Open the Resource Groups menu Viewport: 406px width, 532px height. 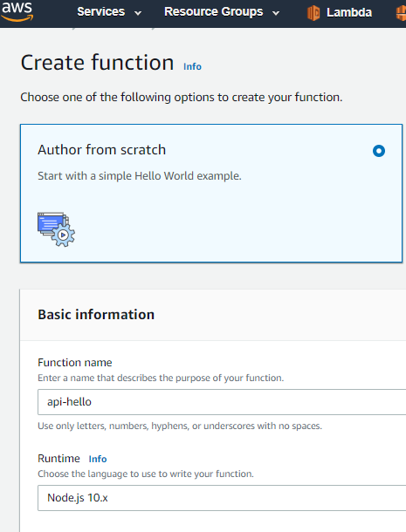coord(214,12)
